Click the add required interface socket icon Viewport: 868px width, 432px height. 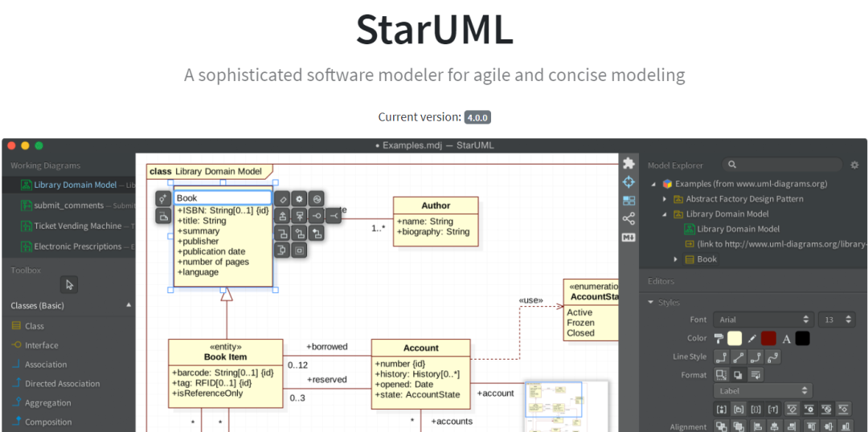click(x=334, y=215)
